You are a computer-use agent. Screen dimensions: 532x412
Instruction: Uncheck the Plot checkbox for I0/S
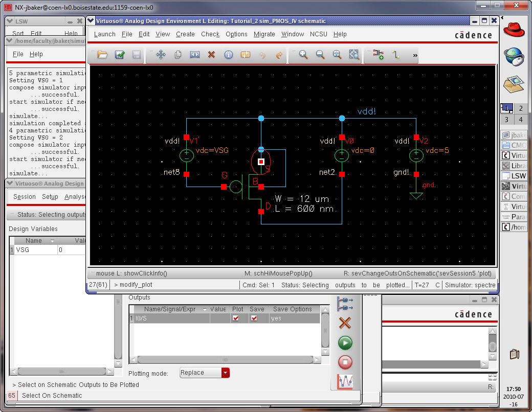click(235, 318)
